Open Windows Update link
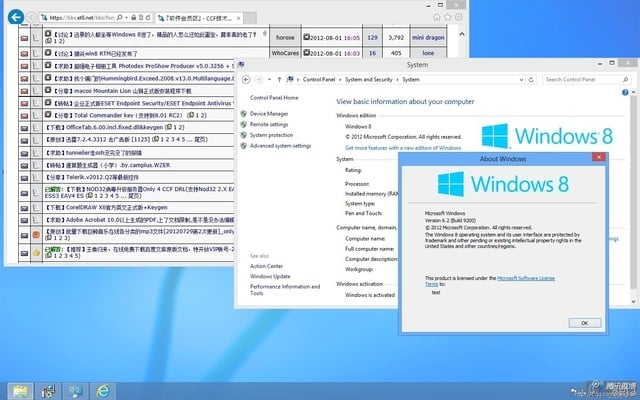This screenshot has width=640, height=400. point(270,276)
